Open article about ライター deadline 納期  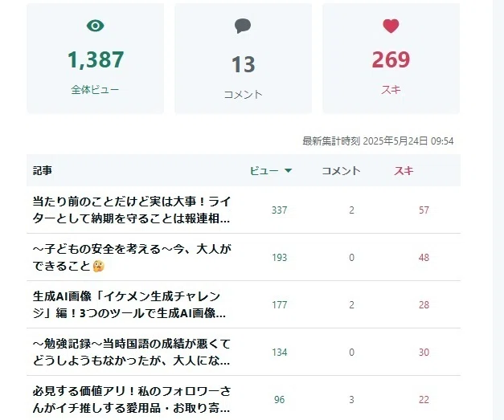point(132,210)
